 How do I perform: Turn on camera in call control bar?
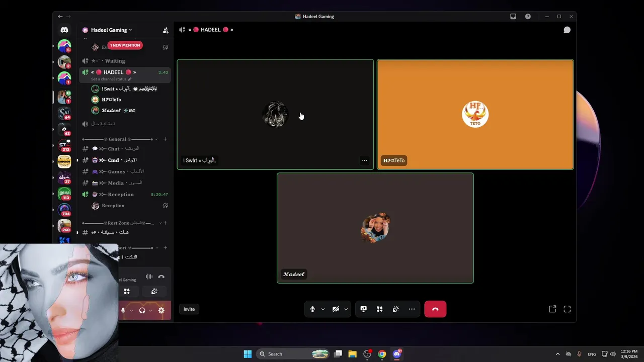click(336, 309)
